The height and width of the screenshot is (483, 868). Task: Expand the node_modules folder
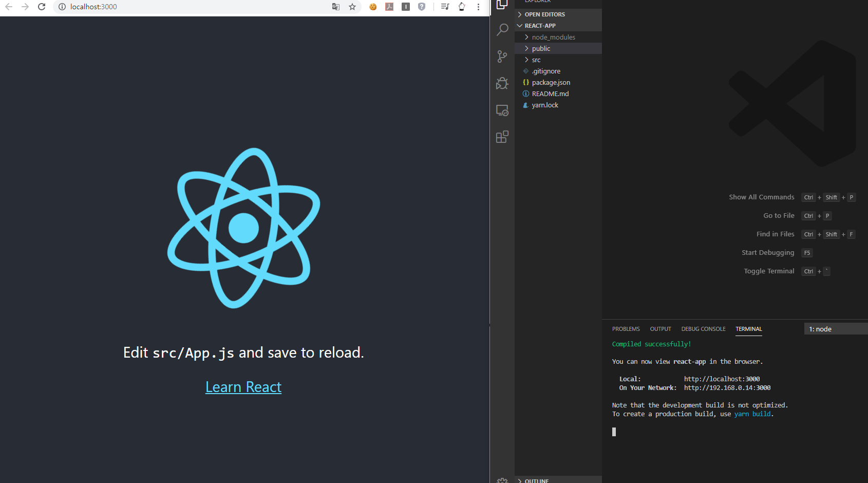[558, 37]
